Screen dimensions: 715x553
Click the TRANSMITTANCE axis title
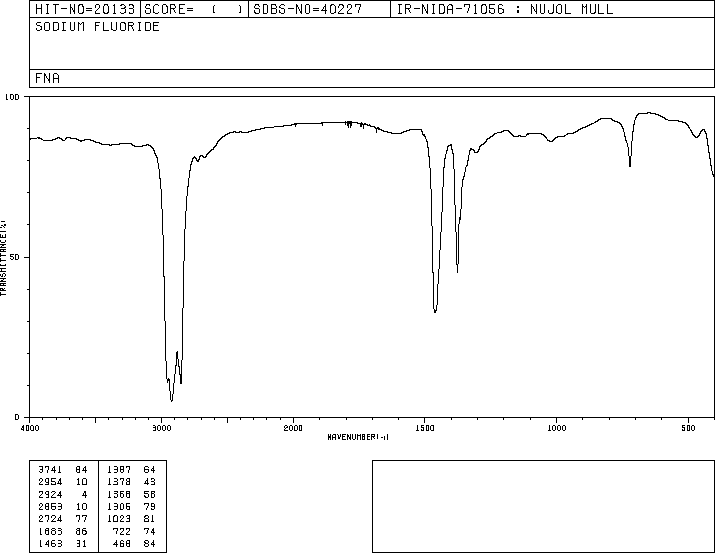(x=3, y=258)
